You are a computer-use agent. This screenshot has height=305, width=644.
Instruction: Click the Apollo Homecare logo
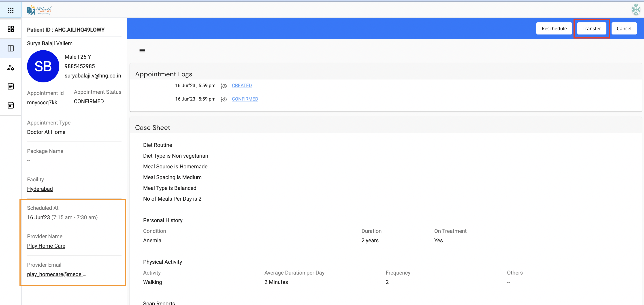click(40, 10)
